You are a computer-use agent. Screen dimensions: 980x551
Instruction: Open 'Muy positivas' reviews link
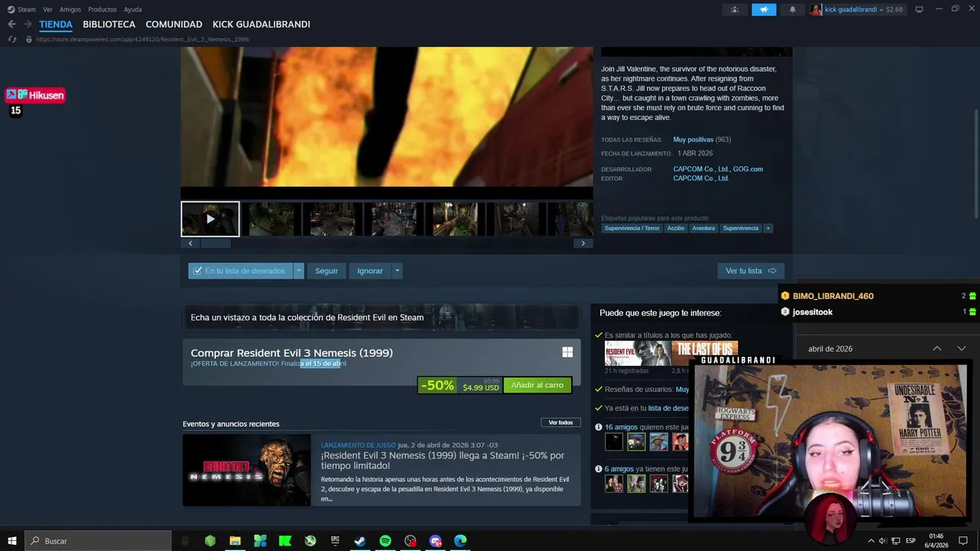pos(693,139)
